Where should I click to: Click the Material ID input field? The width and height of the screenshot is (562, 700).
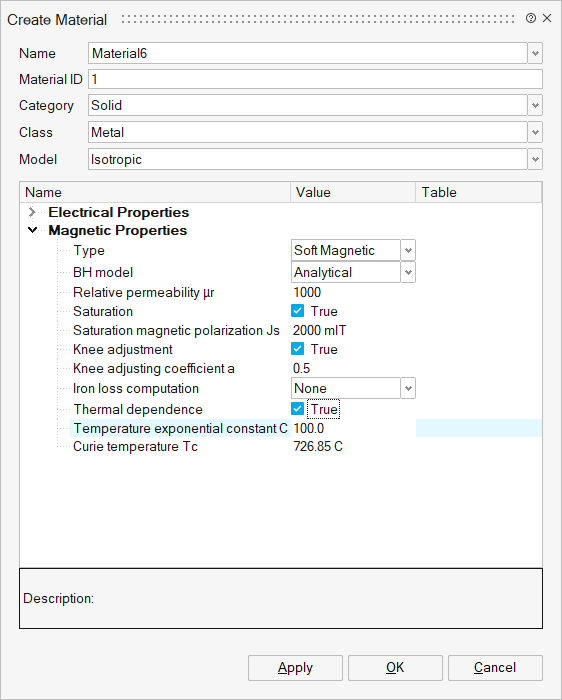[315, 79]
